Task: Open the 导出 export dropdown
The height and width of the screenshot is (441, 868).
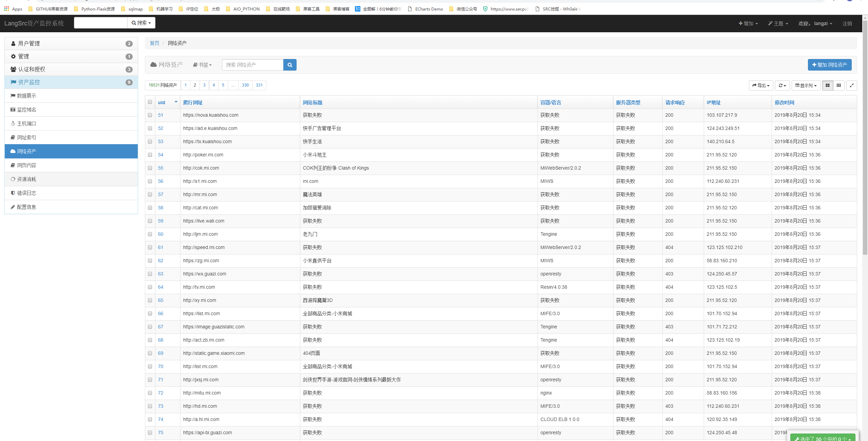Action: click(761, 85)
